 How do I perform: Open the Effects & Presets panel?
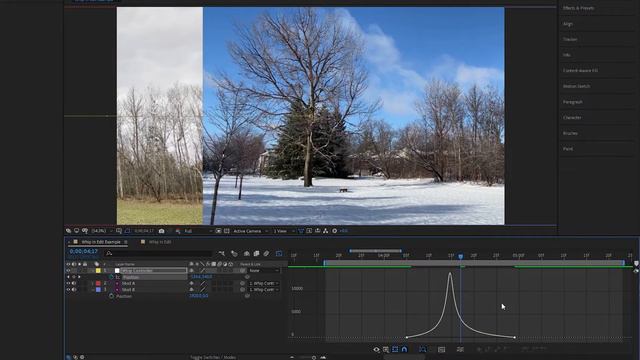578,8
